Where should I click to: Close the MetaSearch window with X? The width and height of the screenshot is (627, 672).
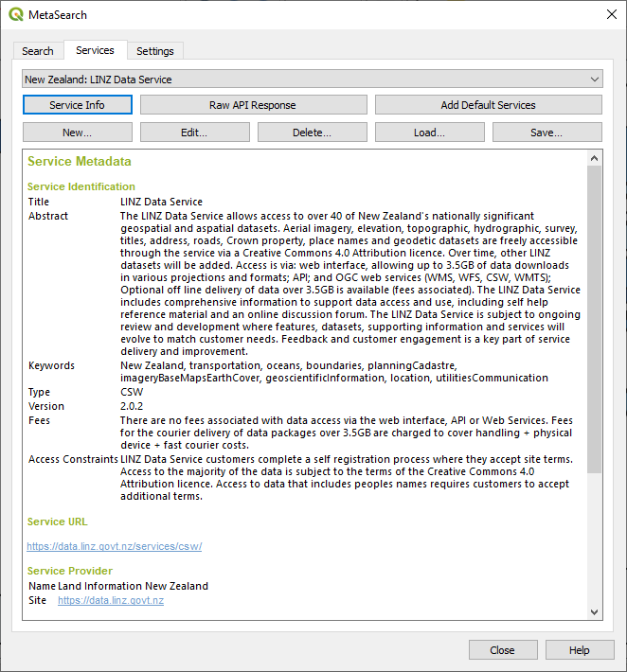click(607, 14)
